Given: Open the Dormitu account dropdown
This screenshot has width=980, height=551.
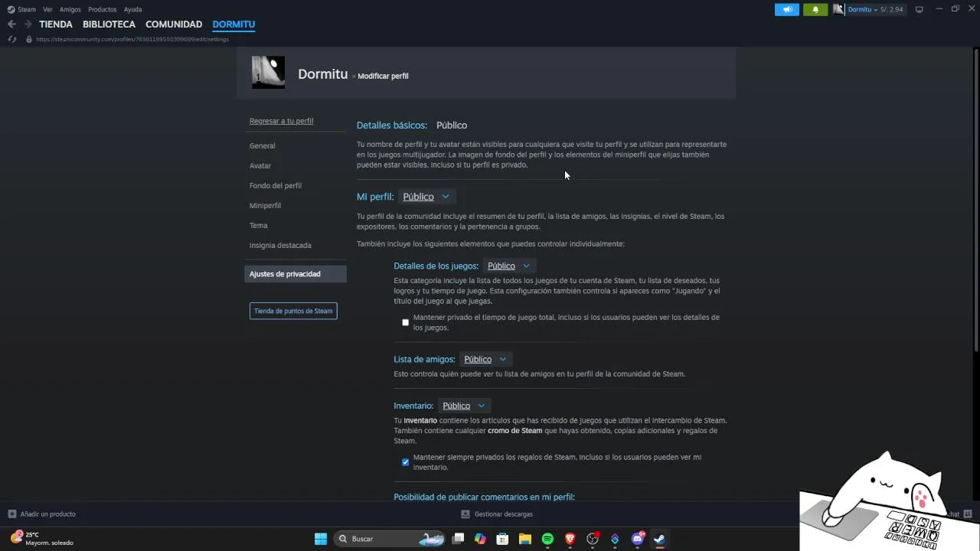Looking at the screenshot, I should pos(863,9).
